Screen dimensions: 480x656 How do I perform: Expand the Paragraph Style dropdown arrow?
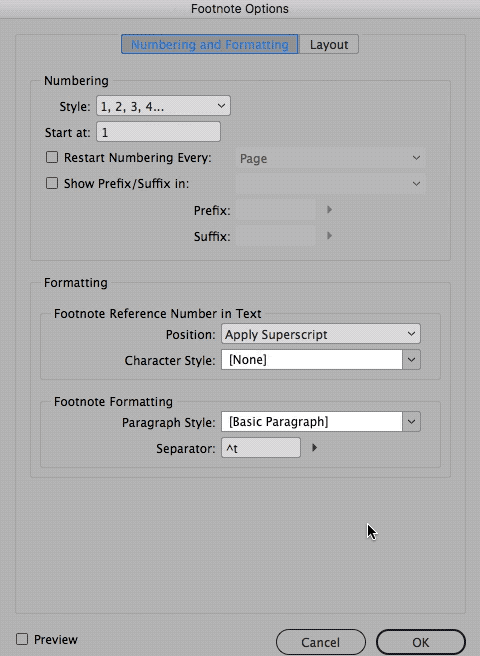[411, 422]
